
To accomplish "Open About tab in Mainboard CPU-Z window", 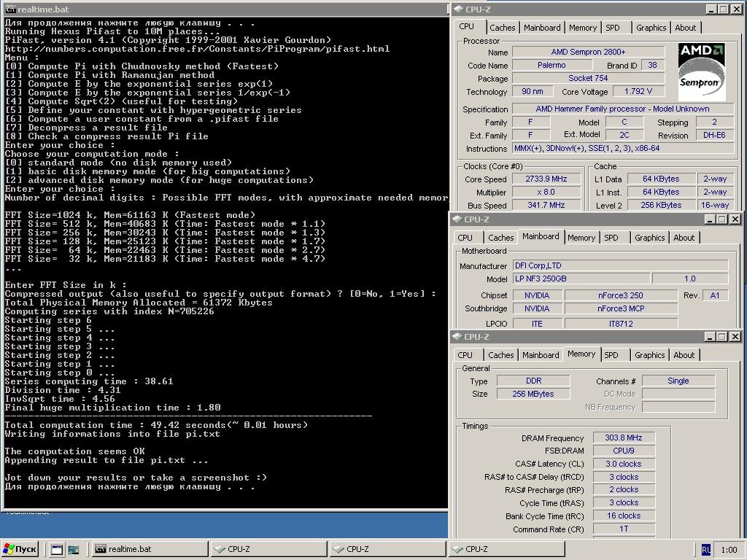I will [x=684, y=238].
